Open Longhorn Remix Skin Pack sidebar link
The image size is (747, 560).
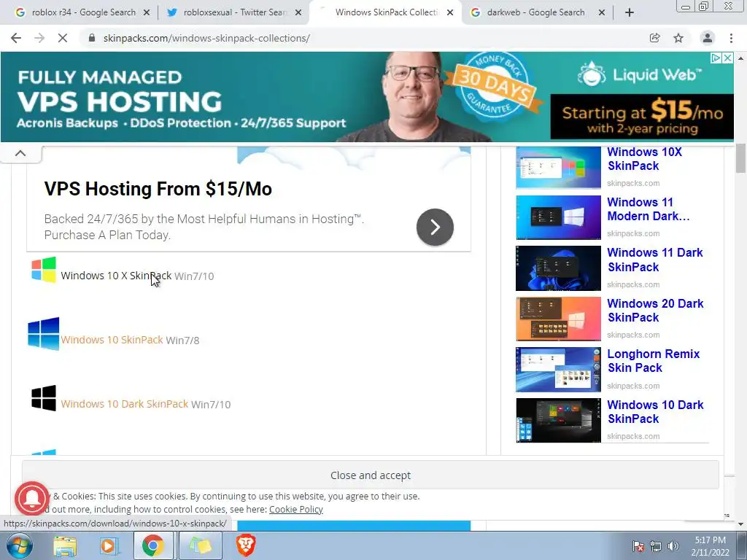pyautogui.click(x=654, y=361)
